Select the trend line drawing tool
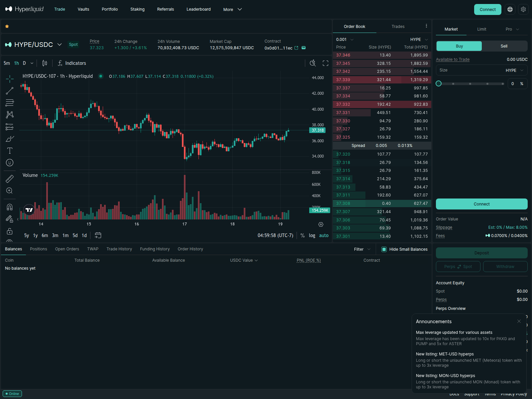The width and height of the screenshot is (532, 399). tap(10, 91)
